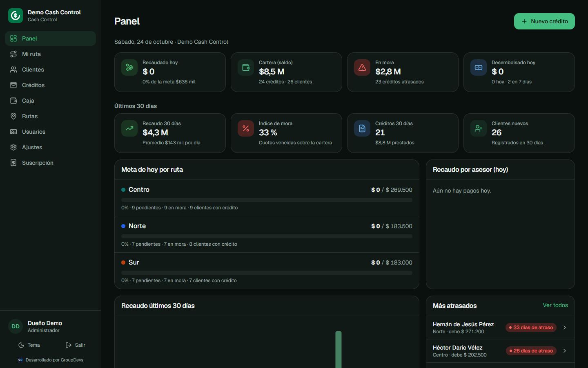The width and height of the screenshot is (588, 368).
Task: Click the Recaudado hoy card icon
Action: [129, 67]
